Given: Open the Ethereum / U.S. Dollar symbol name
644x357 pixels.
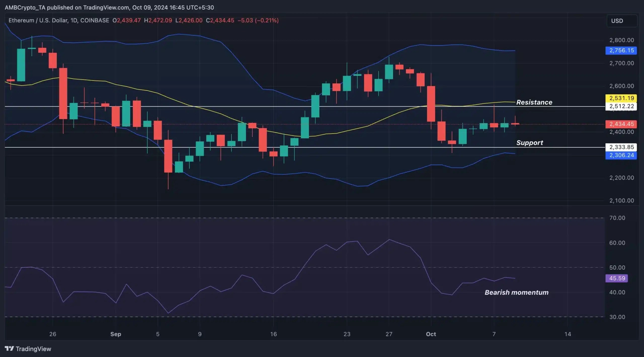Looking at the screenshot, I should click(38, 21).
